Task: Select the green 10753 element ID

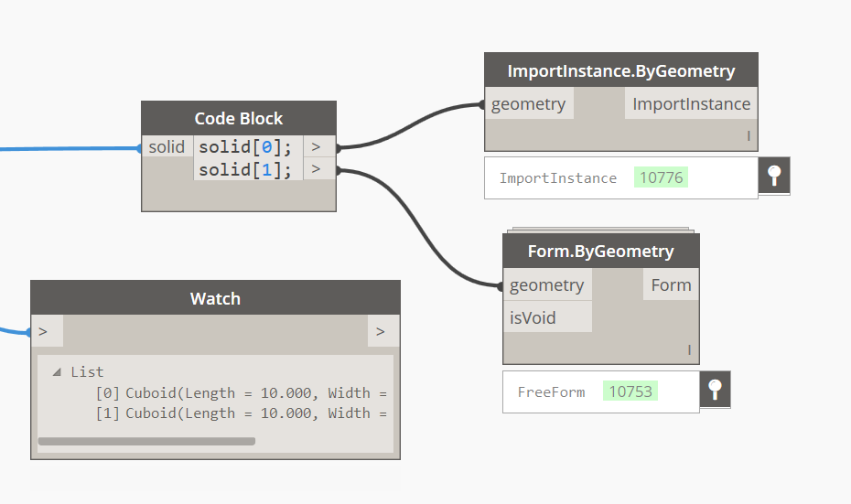Action: tap(630, 391)
